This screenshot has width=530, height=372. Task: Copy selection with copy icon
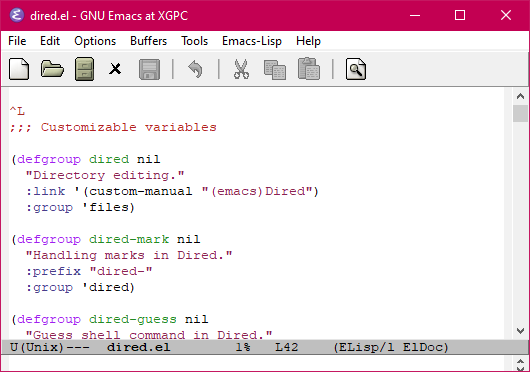point(275,70)
